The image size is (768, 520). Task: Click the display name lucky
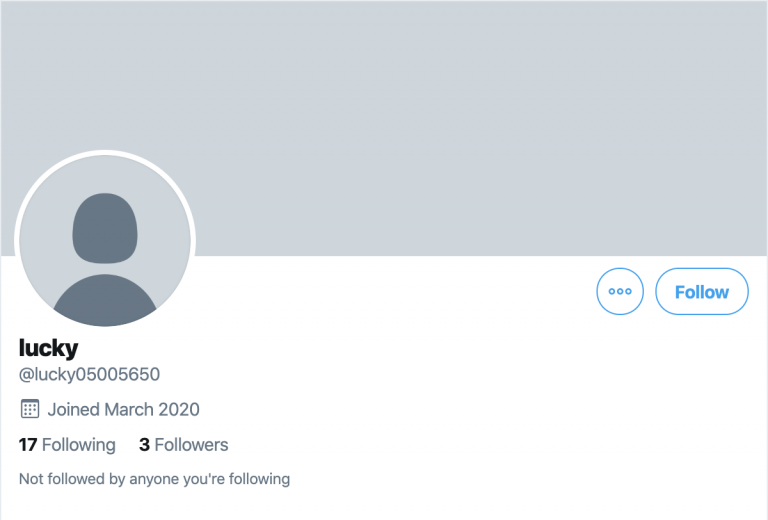coord(48,348)
